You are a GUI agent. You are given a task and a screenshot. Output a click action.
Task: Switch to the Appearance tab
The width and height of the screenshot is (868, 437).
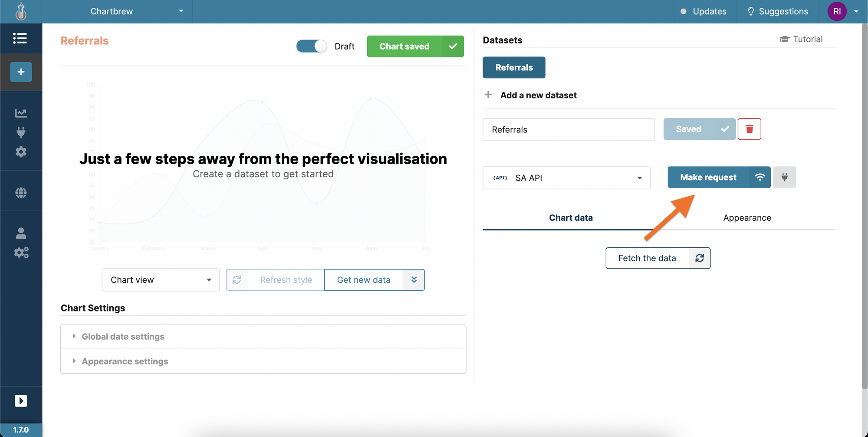coord(747,218)
